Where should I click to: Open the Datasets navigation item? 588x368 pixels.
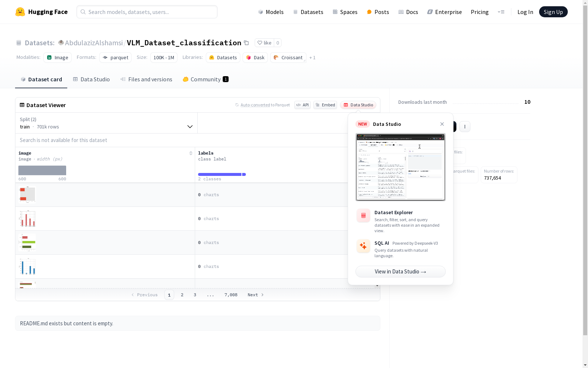point(308,12)
